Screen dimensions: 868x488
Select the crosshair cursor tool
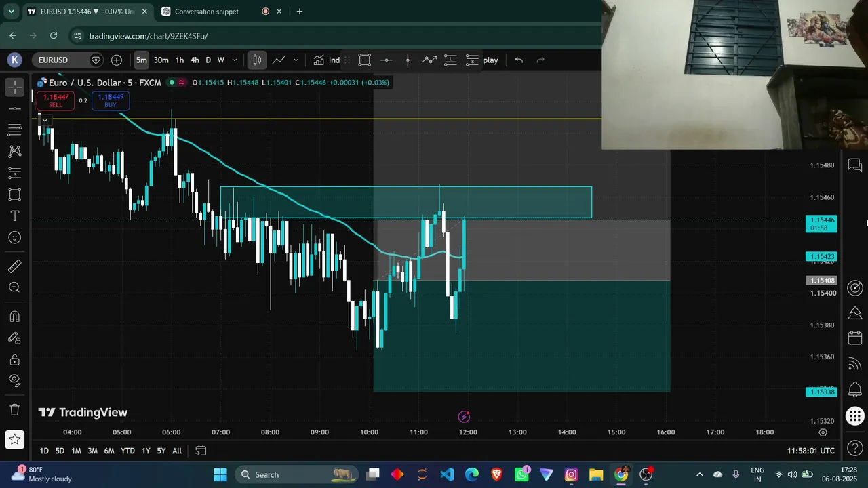point(14,87)
